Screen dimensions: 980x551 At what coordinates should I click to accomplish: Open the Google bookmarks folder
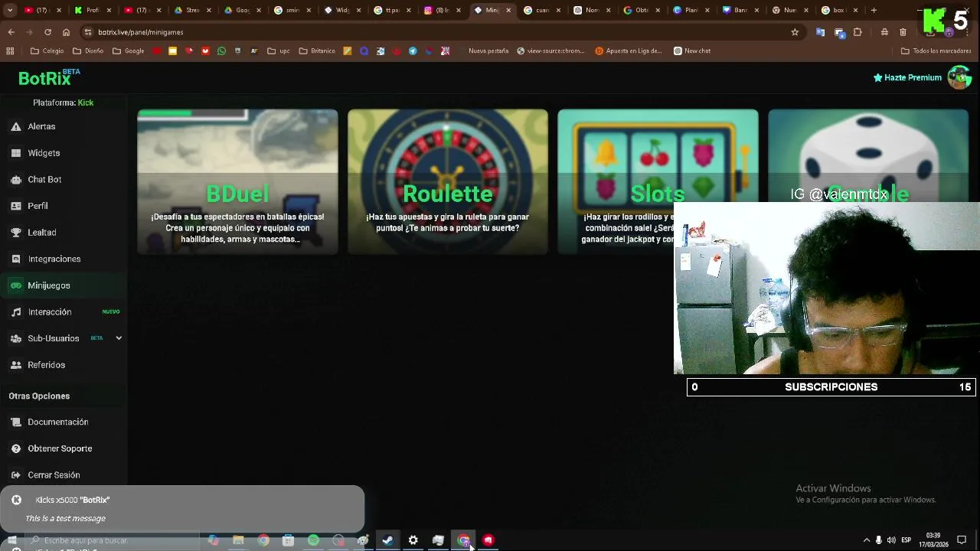coord(128,51)
